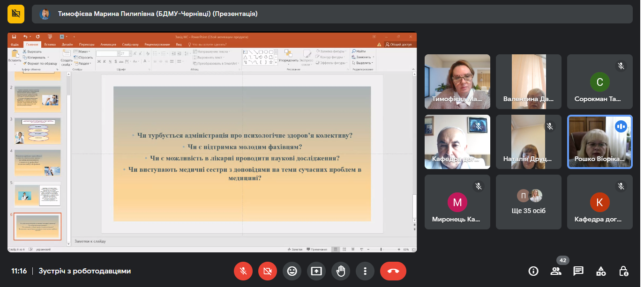Click zoom out minus in PowerPoint status bar
644x287 pixels.
coord(368,250)
